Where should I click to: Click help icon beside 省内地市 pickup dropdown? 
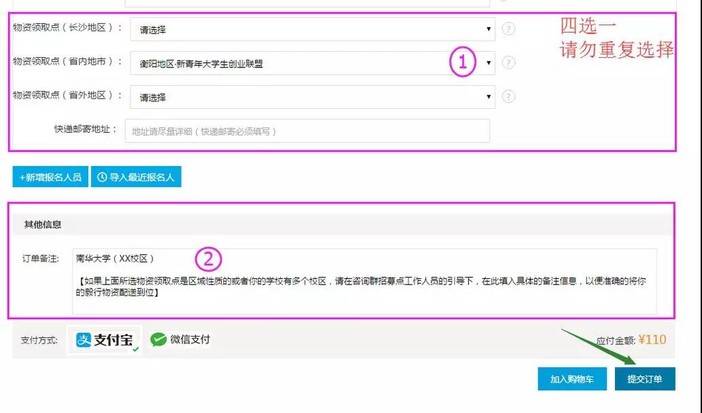coord(509,63)
